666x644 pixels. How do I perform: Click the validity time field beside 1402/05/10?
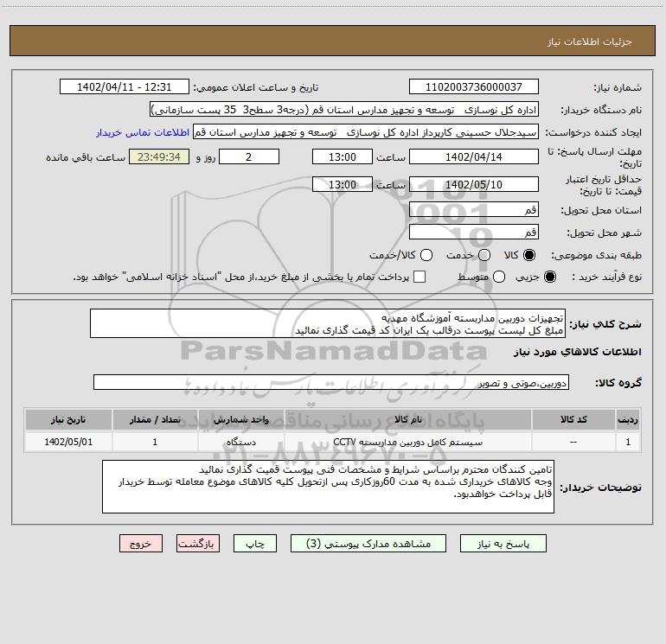(343, 184)
